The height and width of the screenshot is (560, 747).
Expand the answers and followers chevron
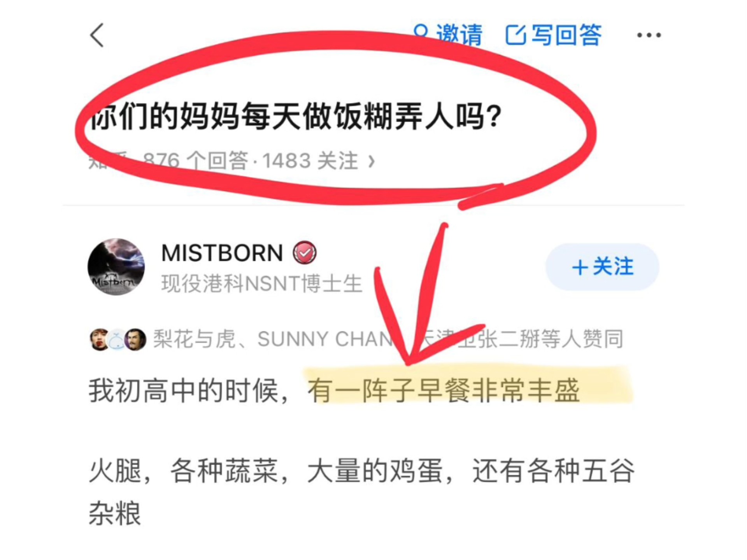click(x=372, y=161)
